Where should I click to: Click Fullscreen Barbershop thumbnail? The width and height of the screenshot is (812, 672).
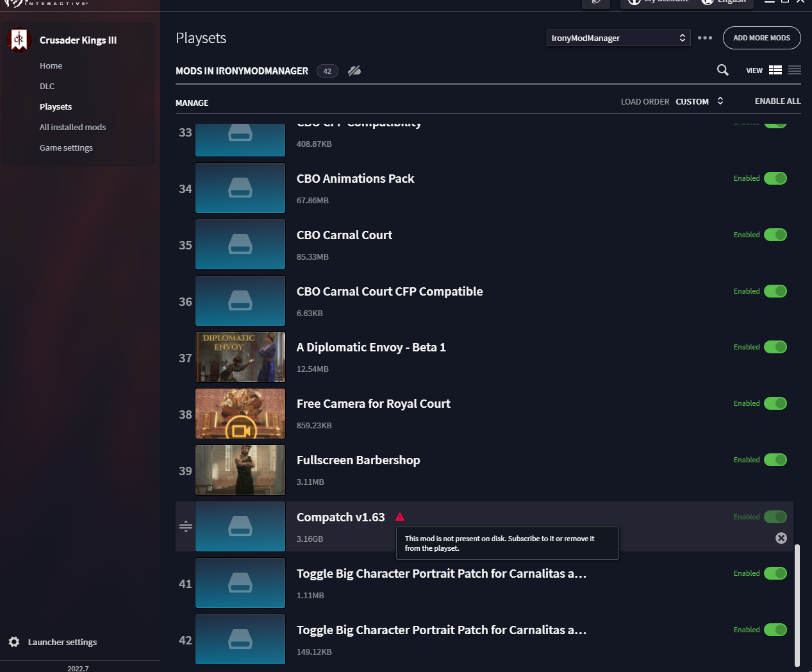[x=240, y=470]
